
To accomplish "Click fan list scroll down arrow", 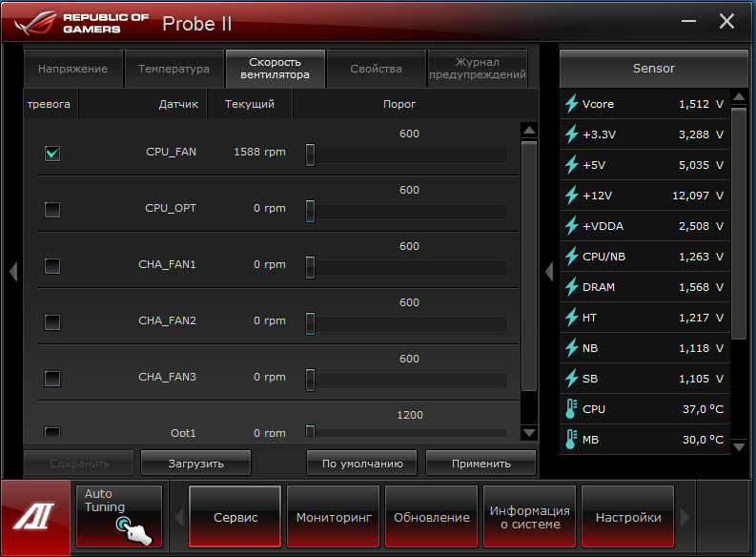I will [529, 433].
